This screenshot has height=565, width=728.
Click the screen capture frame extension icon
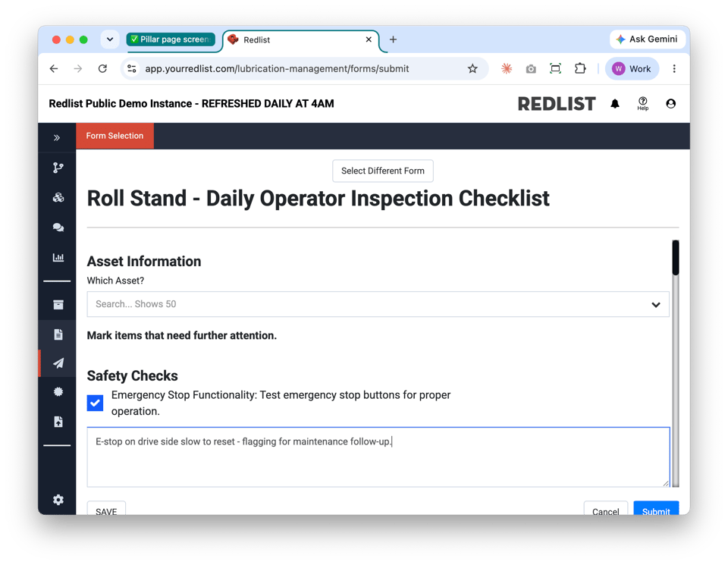[555, 69]
